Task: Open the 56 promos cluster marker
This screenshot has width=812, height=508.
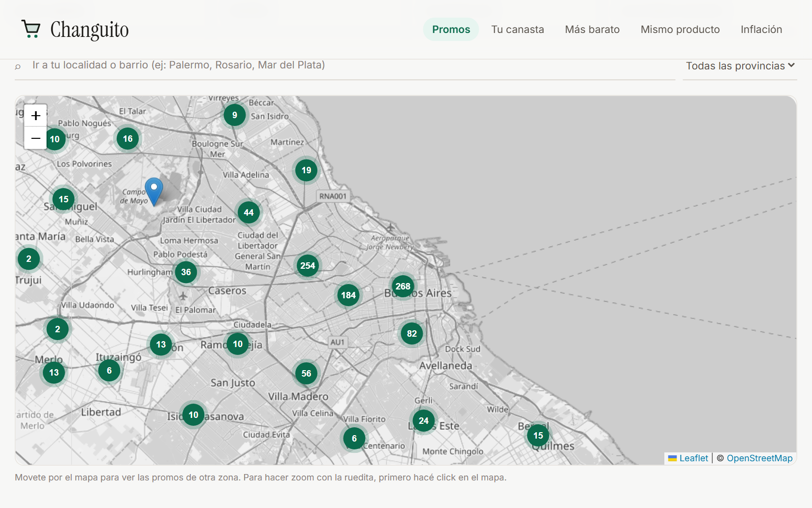Action: coord(306,374)
